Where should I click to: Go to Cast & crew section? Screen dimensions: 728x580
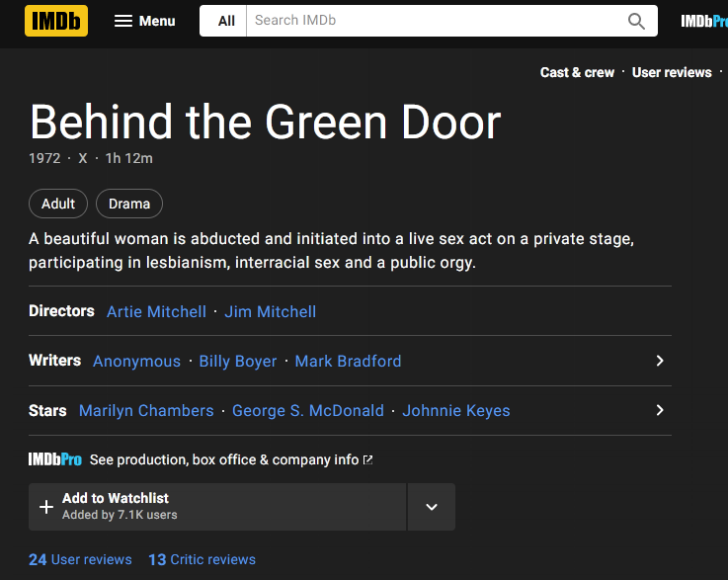click(577, 72)
